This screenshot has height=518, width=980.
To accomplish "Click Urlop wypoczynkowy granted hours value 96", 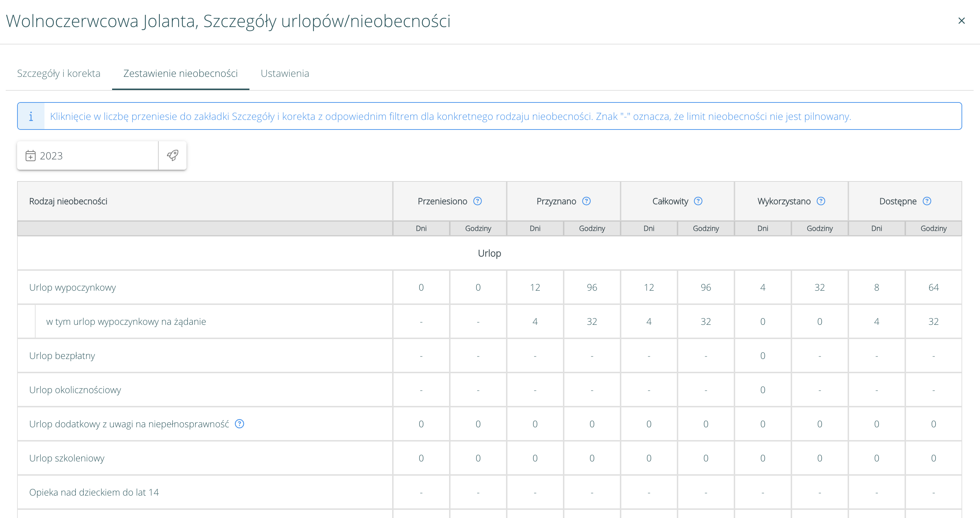I will click(x=591, y=287).
